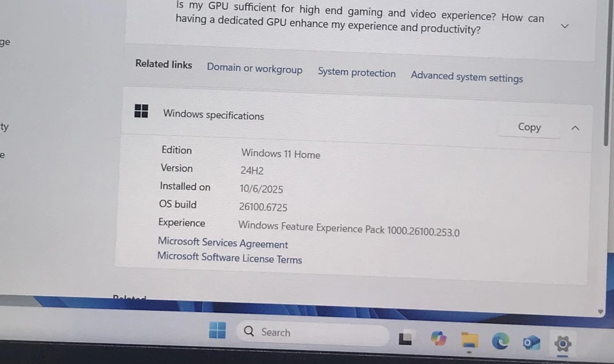Click the Version label
This screenshot has height=364, width=614.
[177, 168]
